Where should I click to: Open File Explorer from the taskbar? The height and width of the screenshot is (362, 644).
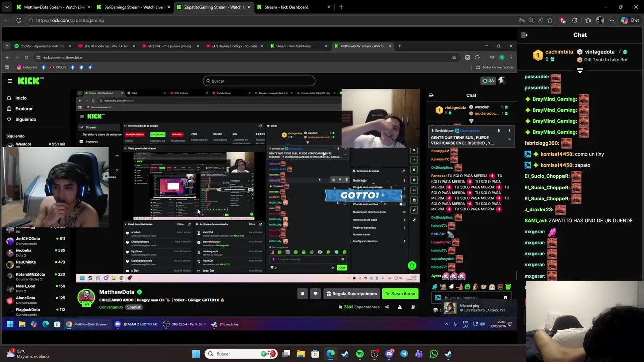pos(300,354)
